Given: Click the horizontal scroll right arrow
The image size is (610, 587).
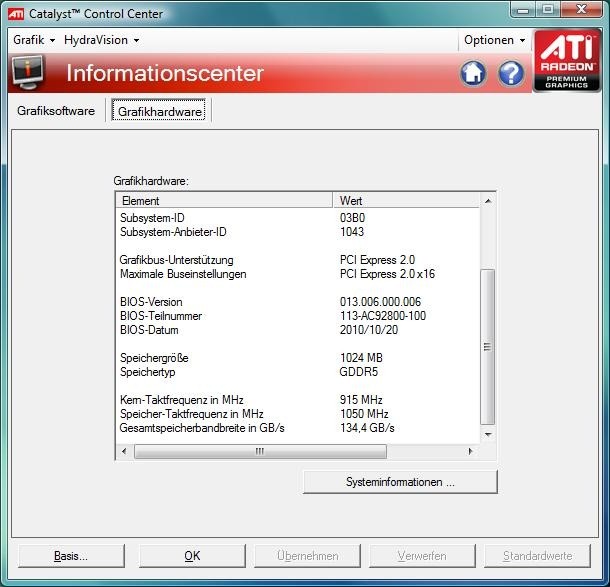Looking at the screenshot, I should (x=470, y=451).
